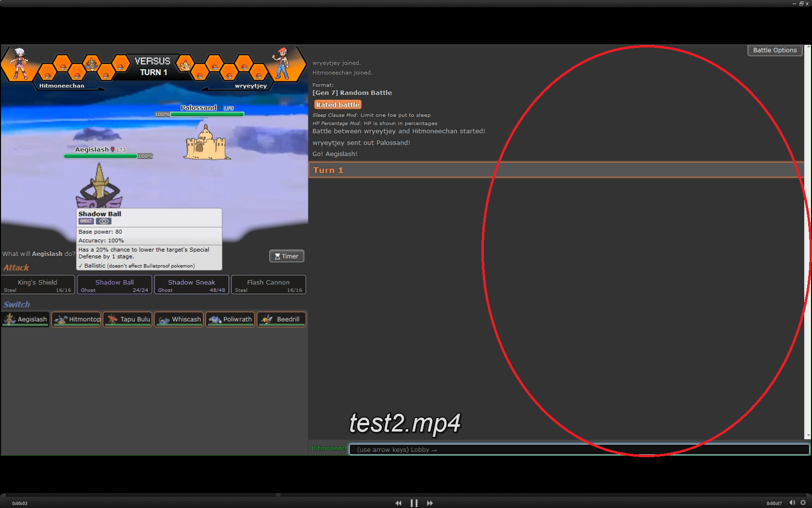This screenshot has width=812, height=508.
Task: Click the '[Gen 7] Random Battle' format text
Action: 352,93
